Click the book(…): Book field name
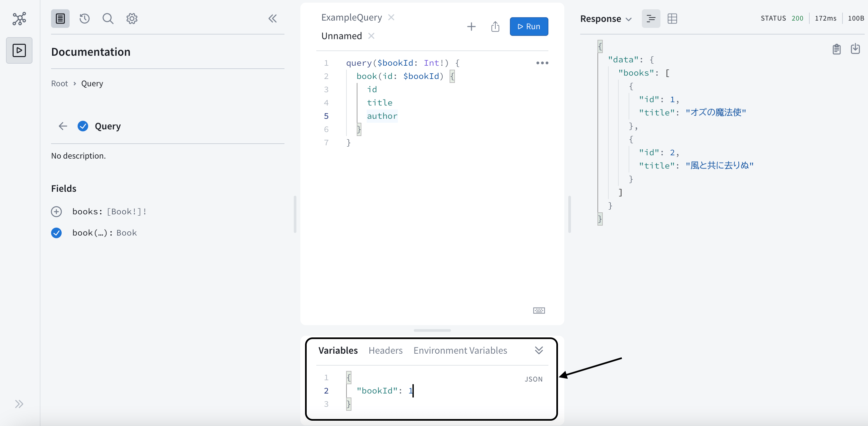The image size is (868, 426). pyautogui.click(x=104, y=233)
